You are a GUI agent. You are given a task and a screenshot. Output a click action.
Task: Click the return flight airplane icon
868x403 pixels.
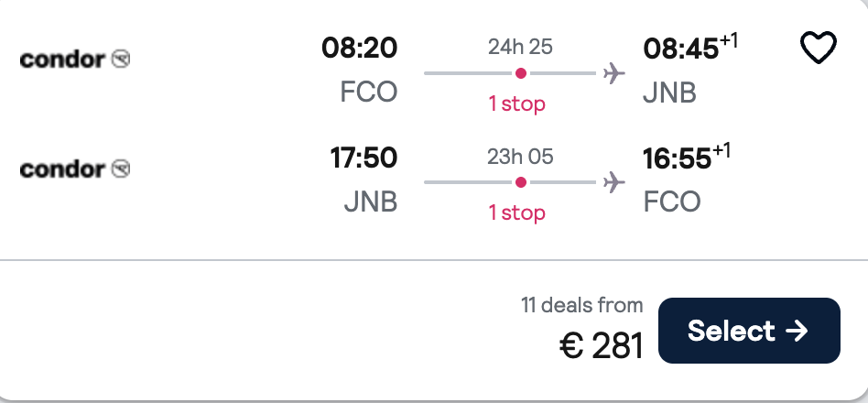tap(613, 182)
